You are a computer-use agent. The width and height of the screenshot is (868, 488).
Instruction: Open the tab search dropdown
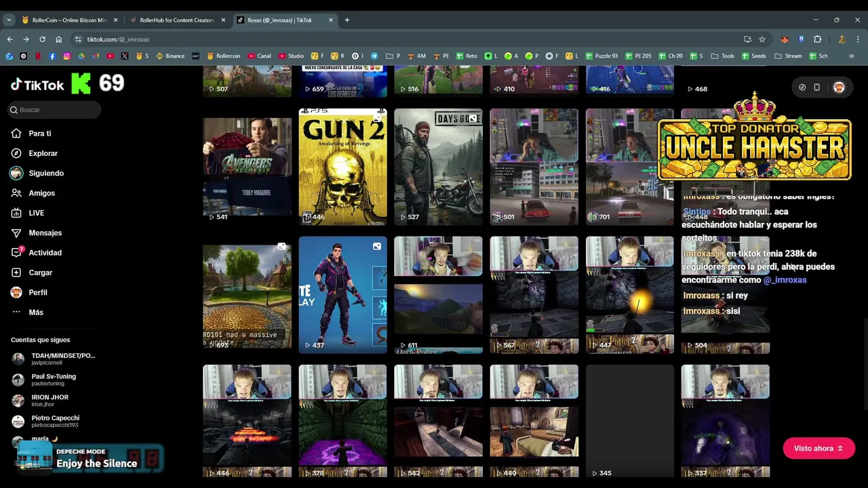[9, 20]
